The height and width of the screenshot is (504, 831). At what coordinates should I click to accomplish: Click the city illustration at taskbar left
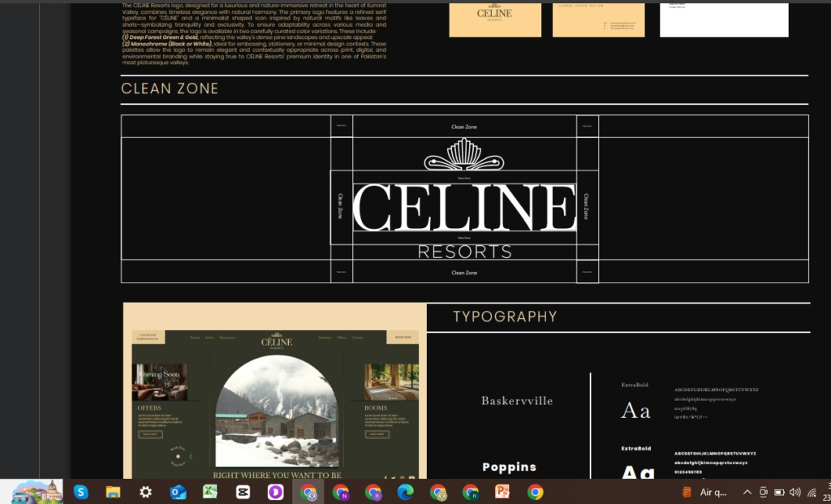point(37,491)
